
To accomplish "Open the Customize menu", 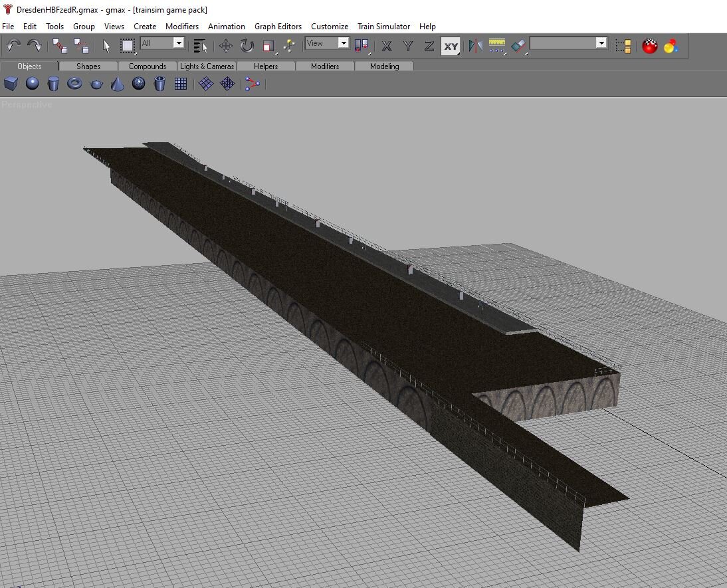I will click(329, 27).
